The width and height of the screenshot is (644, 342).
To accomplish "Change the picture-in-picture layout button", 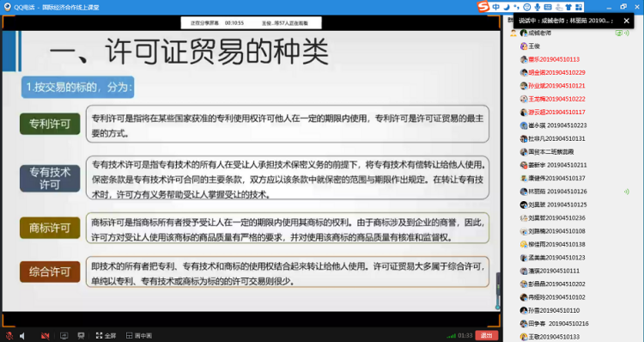I will coord(139,336).
